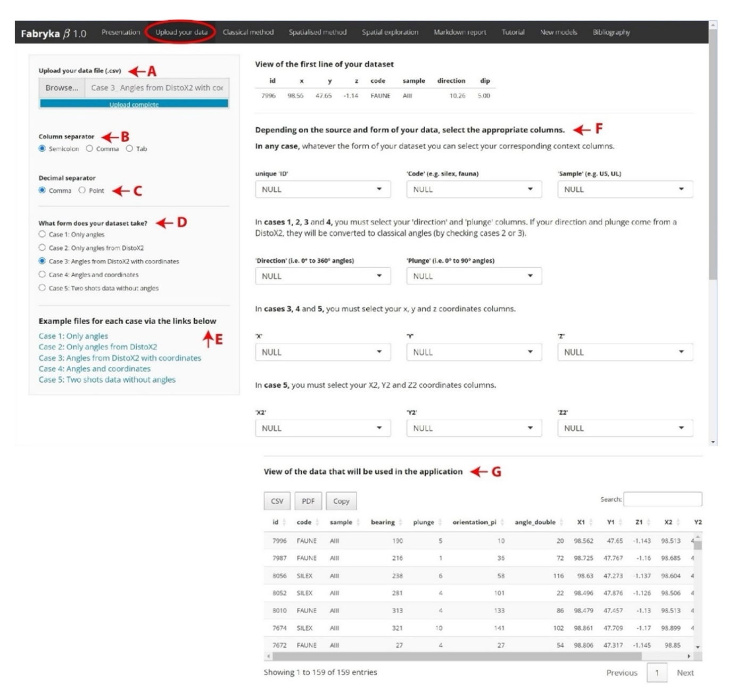Image resolution: width=736 pixels, height=700 pixels.
Task: Click the Fabryka app title
Action: click(53, 33)
